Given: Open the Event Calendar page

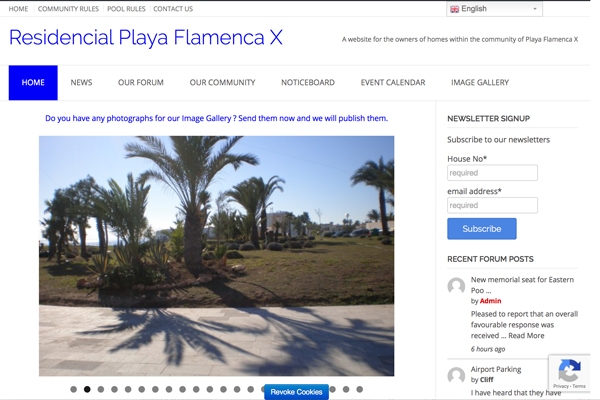Looking at the screenshot, I should click(x=393, y=83).
